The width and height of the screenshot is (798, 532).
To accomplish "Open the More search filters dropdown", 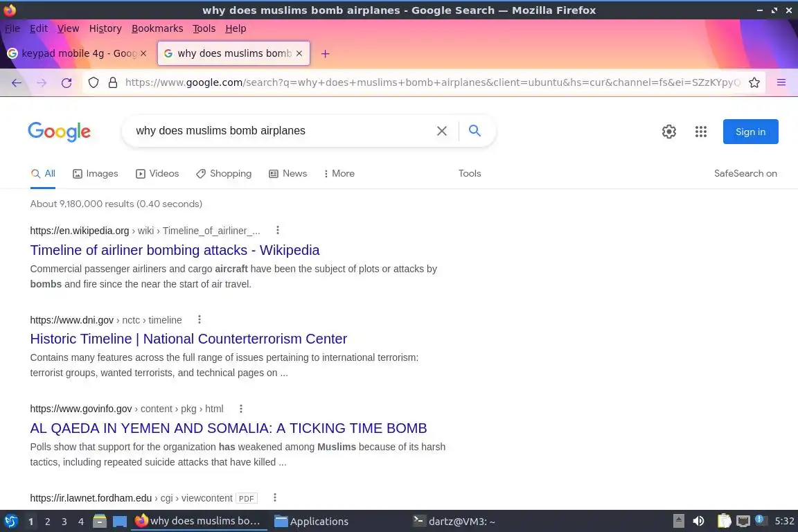I will [x=339, y=174].
